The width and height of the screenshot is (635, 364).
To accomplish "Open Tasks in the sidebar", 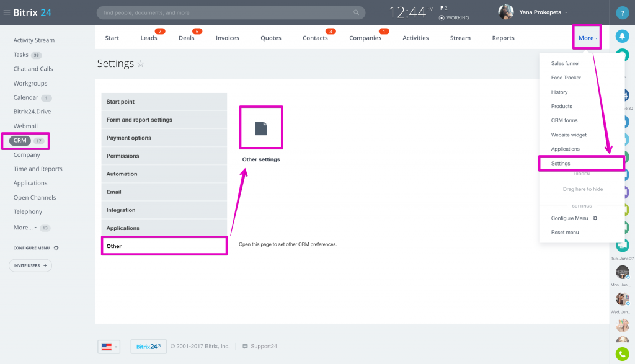I will tap(20, 55).
